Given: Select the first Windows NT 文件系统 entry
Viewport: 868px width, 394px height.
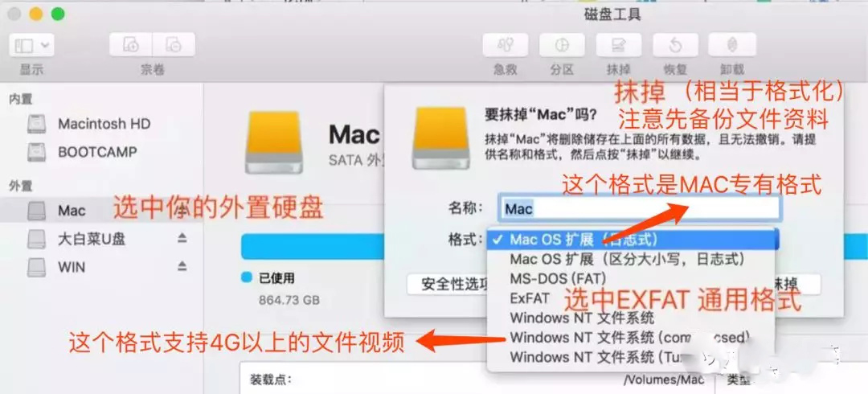Looking at the screenshot, I should (x=582, y=318).
